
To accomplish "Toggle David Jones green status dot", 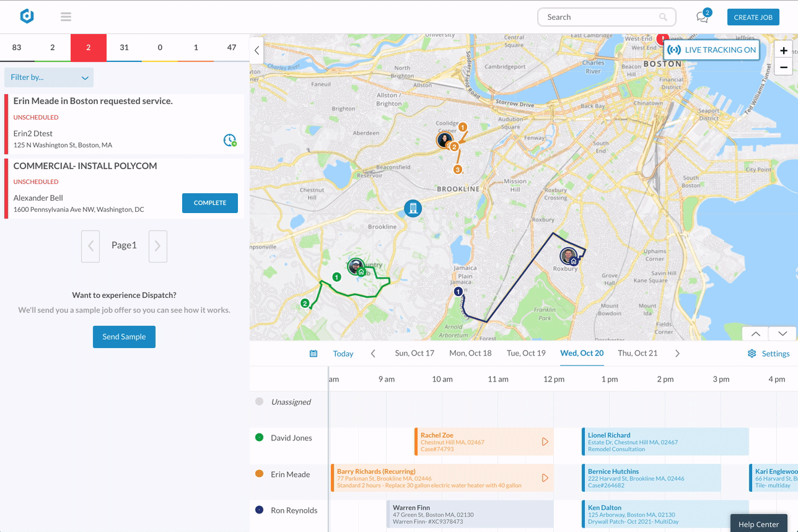I will click(x=260, y=437).
